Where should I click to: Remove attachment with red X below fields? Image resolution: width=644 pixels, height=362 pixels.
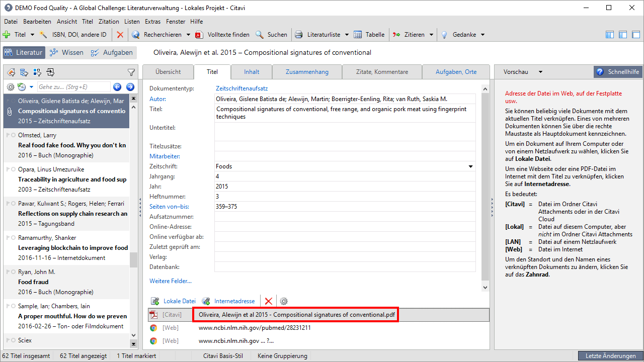[x=268, y=301]
